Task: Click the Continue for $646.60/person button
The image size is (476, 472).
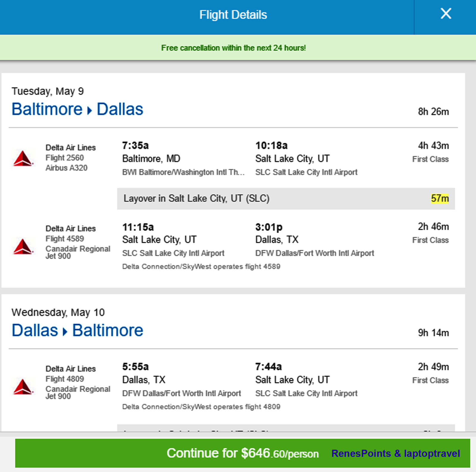Action: pyautogui.click(x=242, y=453)
